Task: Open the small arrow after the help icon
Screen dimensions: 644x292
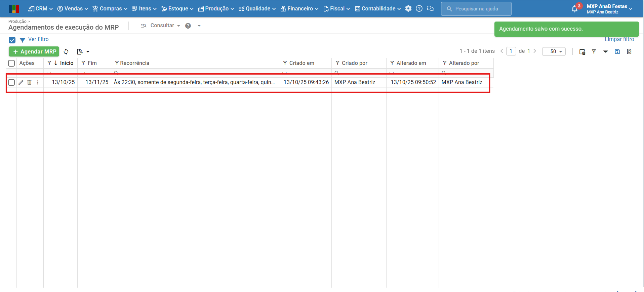Action: click(199, 26)
